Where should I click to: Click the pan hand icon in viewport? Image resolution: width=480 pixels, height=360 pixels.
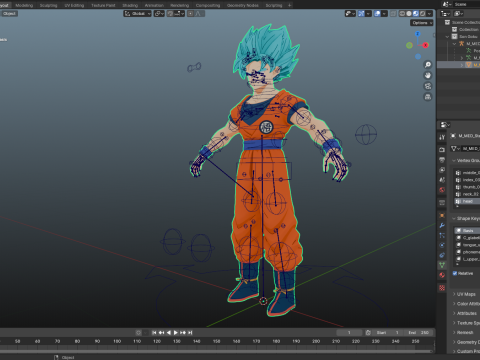pos(428,75)
